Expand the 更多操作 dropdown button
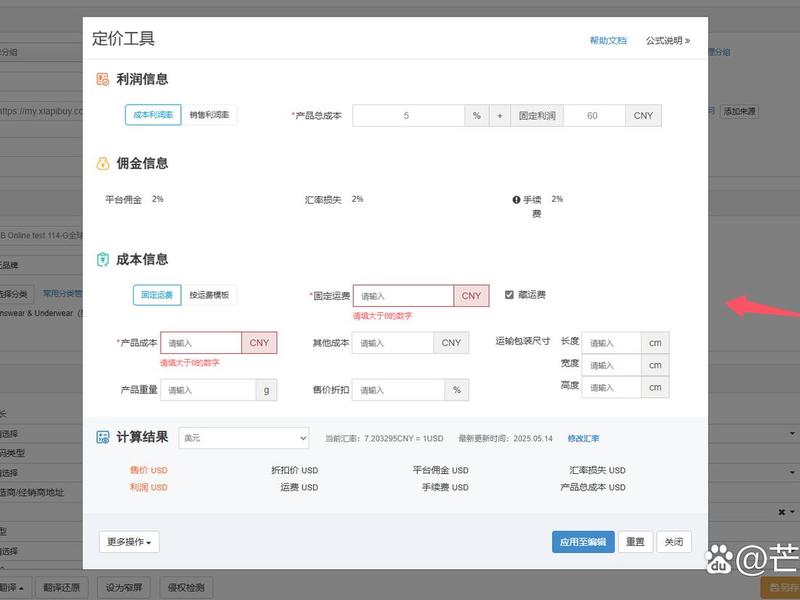Image resolution: width=800 pixels, height=600 pixels. click(129, 542)
